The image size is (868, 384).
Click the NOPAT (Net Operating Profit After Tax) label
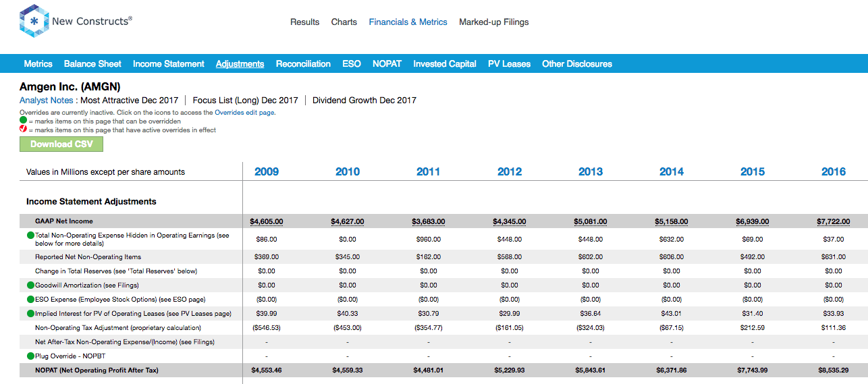click(x=97, y=370)
